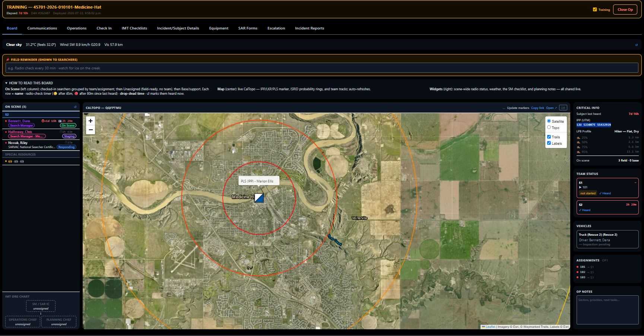Open the SAR Forms tab

(x=248, y=28)
